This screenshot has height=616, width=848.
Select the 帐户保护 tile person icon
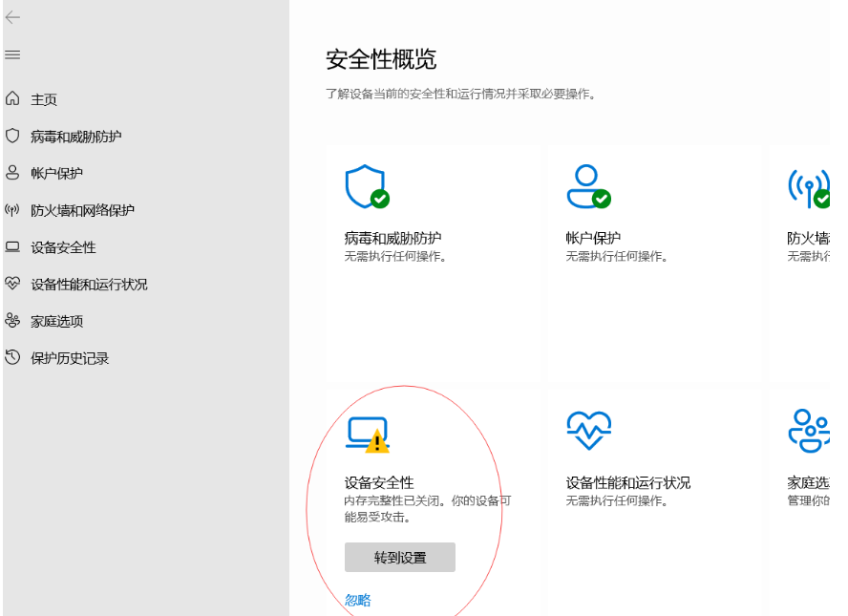[589, 184]
